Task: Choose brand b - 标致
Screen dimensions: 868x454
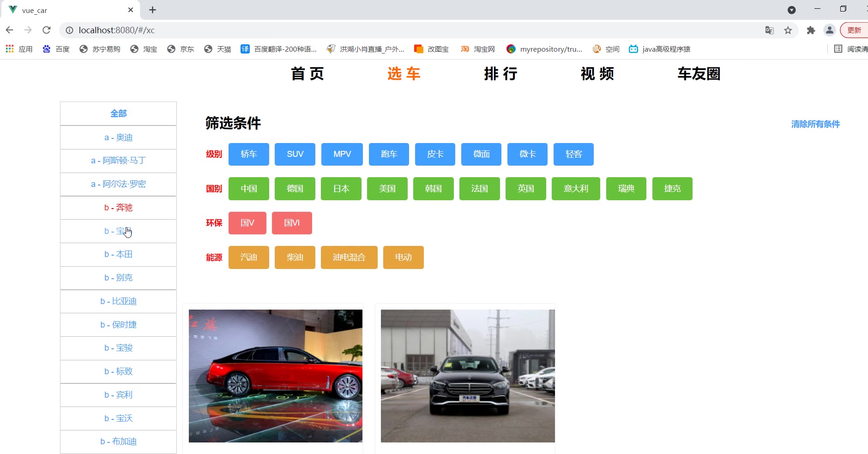Action: 118,371
